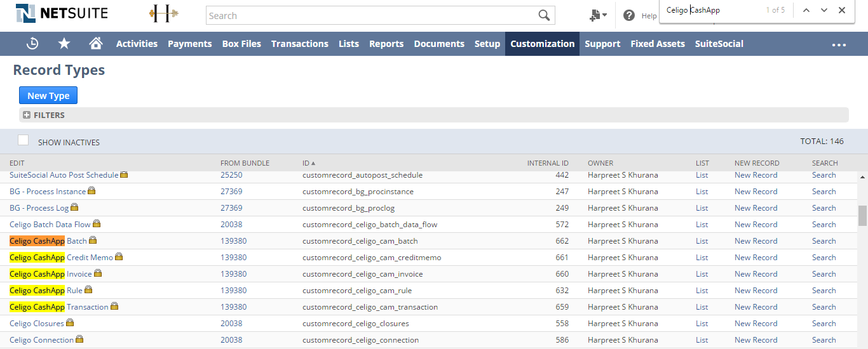Click Search link for Celigo Closures row

point(824,324)
